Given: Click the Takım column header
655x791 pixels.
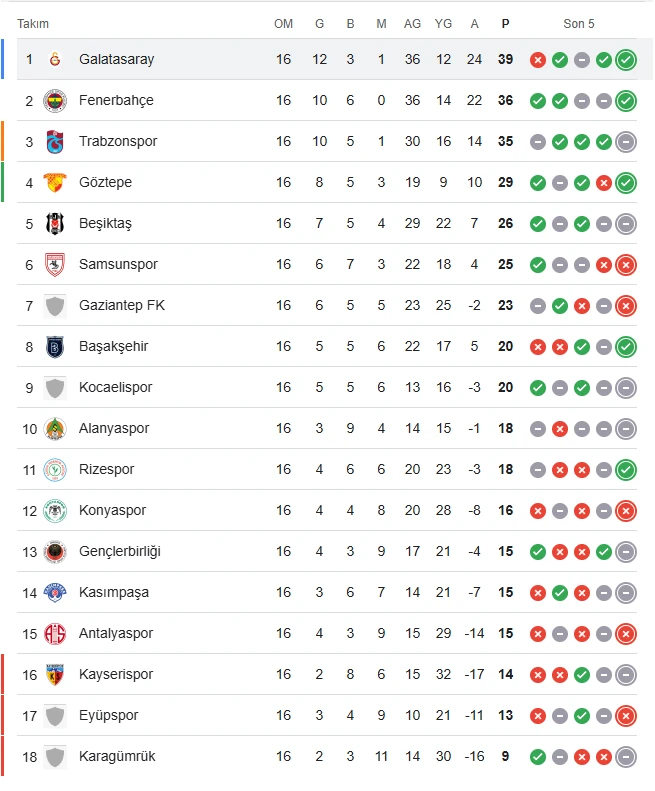Looking at the screenshot, I should tap(33, 23).
